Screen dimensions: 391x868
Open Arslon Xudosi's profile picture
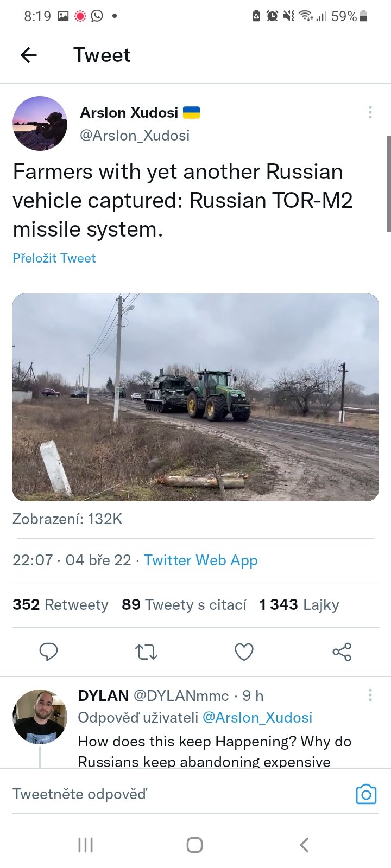click(40, 123)
